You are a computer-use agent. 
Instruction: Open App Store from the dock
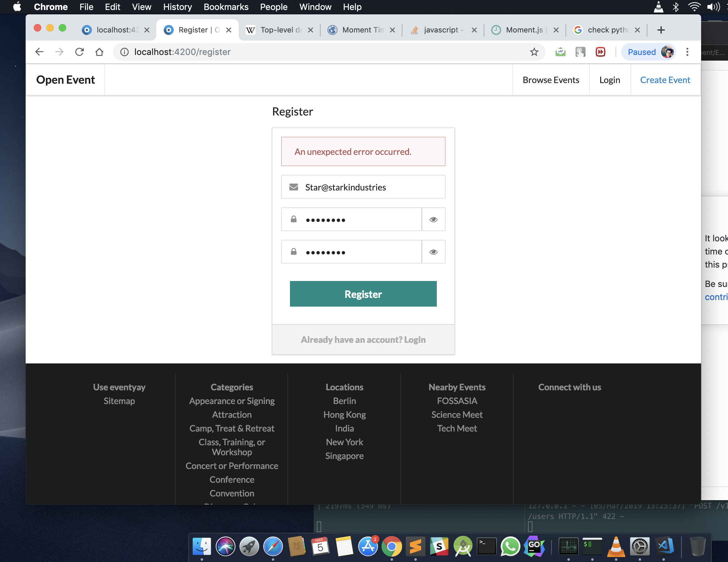click(368, 546)
